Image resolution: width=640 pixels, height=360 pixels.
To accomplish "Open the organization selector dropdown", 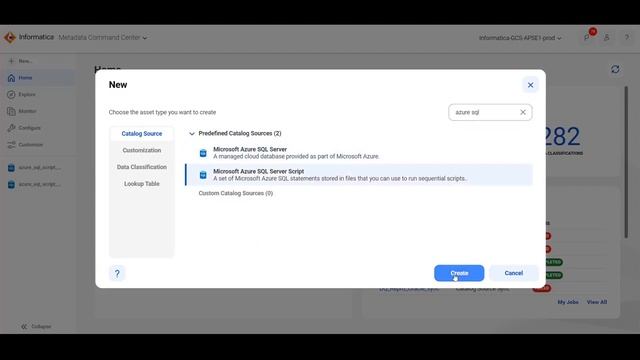I will tap(520, 38).
